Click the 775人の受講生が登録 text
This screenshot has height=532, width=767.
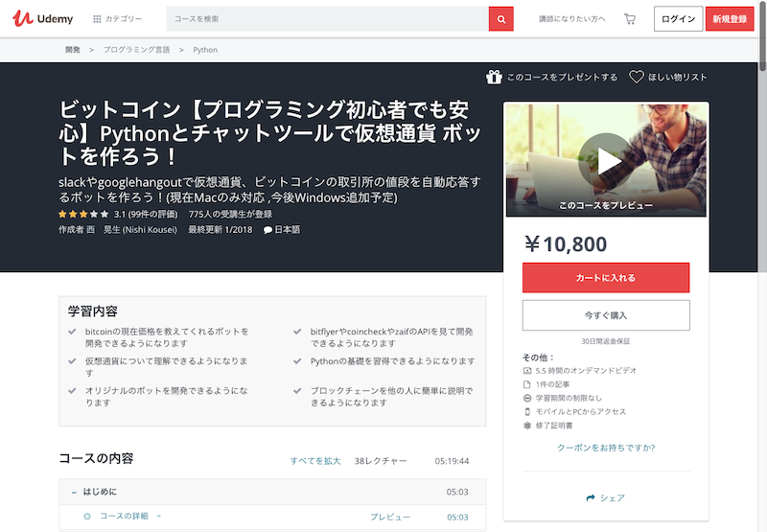point(230,214)
